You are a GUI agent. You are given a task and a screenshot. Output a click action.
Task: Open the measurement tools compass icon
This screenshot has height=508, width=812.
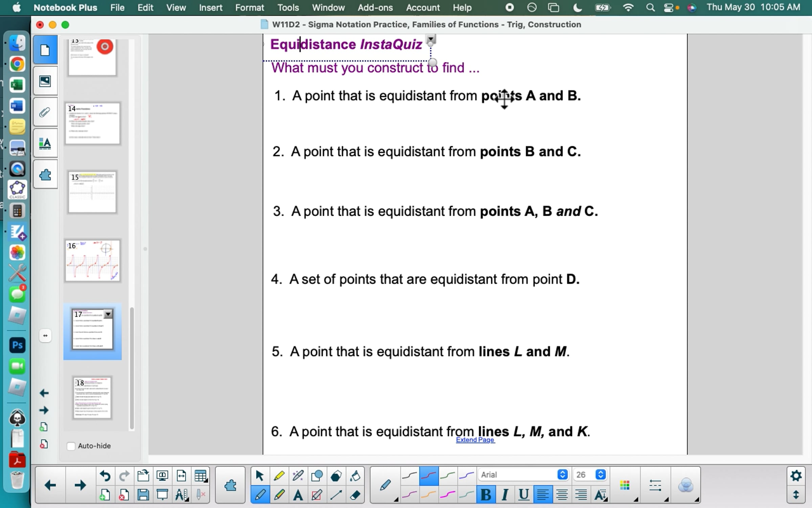[x=181, y=495]
